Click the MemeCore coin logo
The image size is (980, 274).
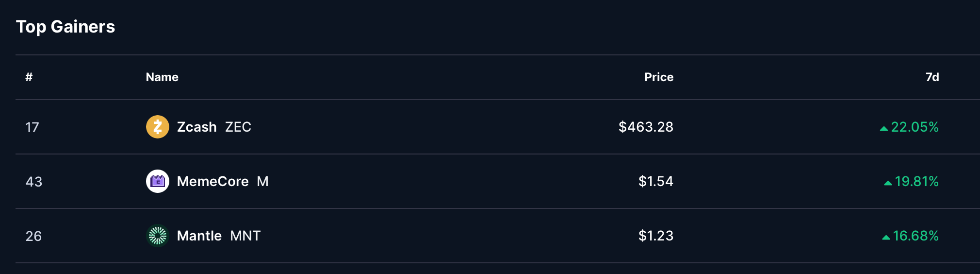158,181
